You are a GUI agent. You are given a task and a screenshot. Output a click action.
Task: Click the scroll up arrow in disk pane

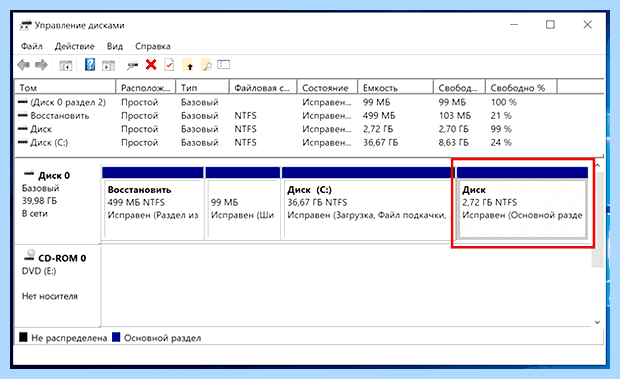pos(597,166)
